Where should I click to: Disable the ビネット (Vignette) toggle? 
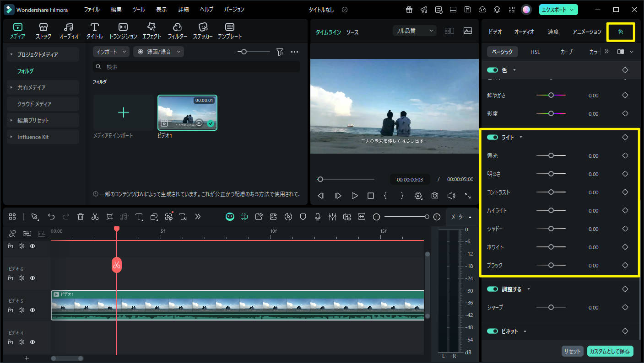click(492, 331)
